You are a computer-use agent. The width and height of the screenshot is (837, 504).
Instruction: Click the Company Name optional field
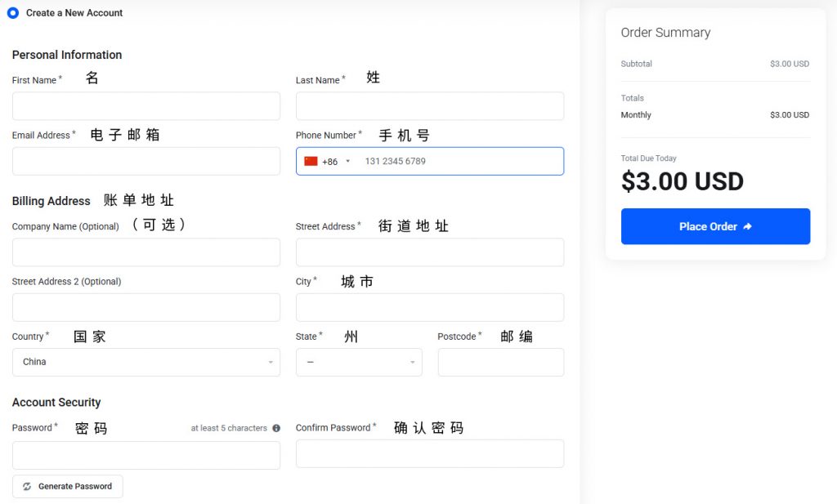pyautogui.click(x=145, y=252)
